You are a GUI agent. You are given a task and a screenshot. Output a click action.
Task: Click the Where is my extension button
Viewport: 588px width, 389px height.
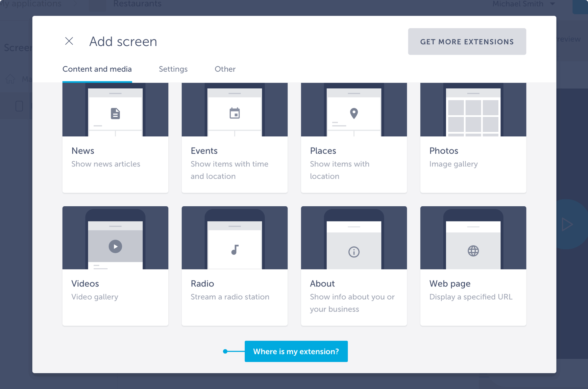296,351
